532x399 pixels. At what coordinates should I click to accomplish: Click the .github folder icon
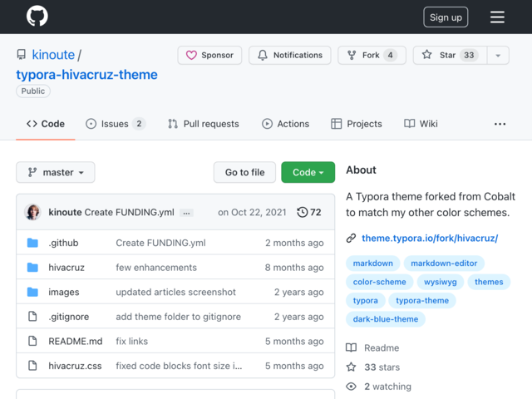pos(32,243)
